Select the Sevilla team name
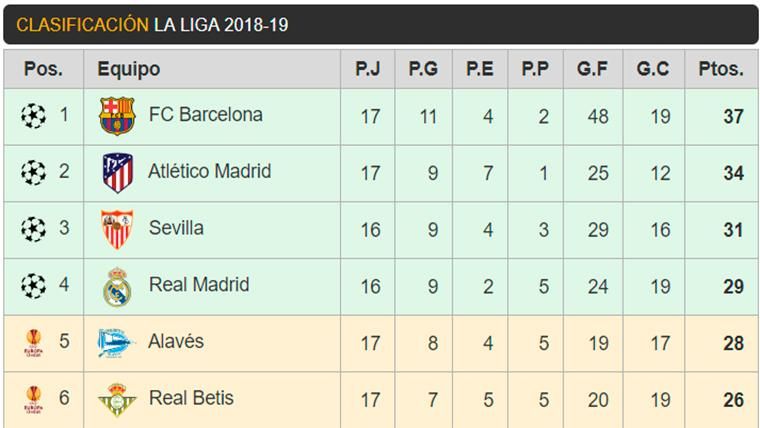The image size is (760, 428). click(x=176, y=228)
